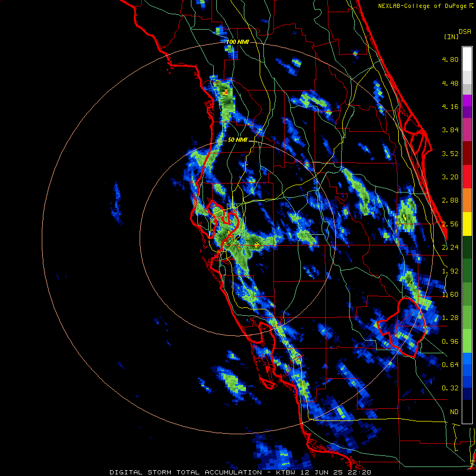
Task: Click the 0.32 legend value
Action: [x=450, y=388]
